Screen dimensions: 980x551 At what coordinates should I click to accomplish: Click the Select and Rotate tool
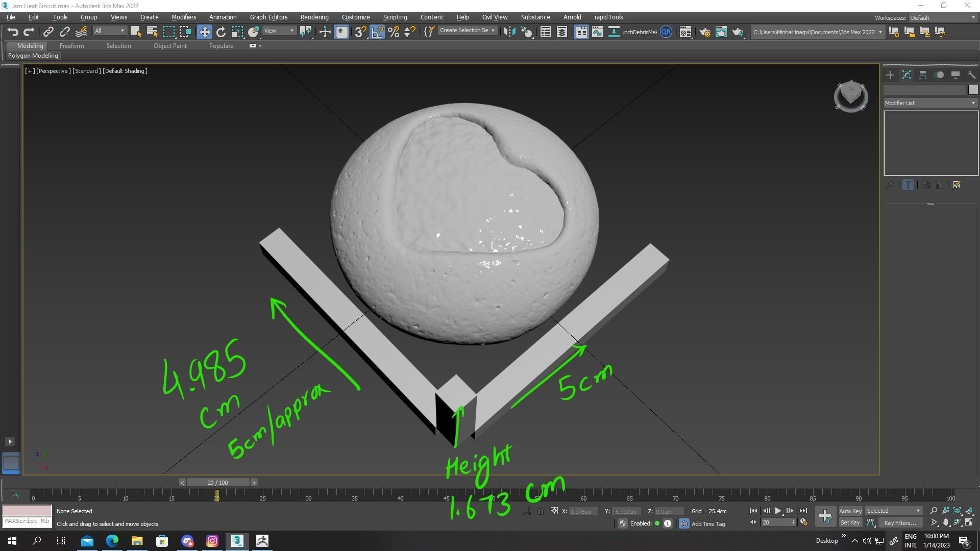(220, 32)
